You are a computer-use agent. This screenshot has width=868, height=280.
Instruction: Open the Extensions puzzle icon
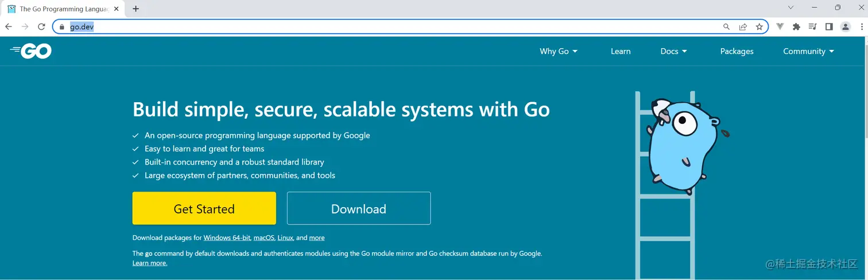coord(796,26)
